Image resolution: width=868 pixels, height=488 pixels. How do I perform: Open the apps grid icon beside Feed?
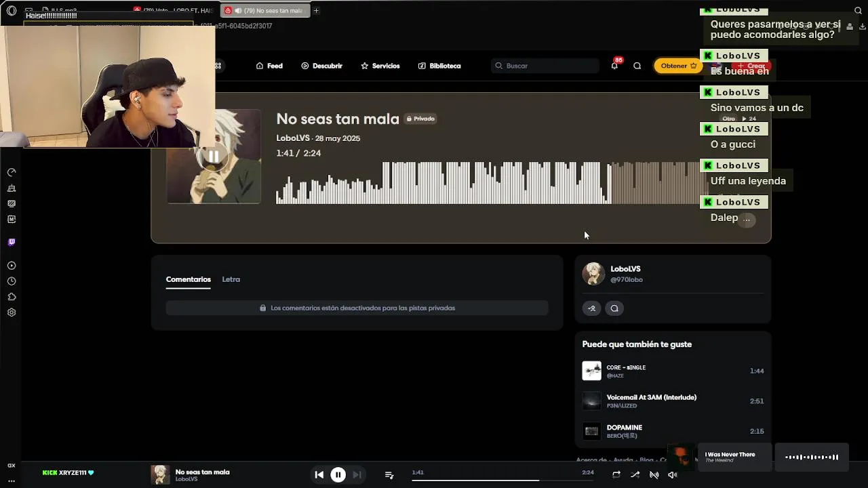218,66
